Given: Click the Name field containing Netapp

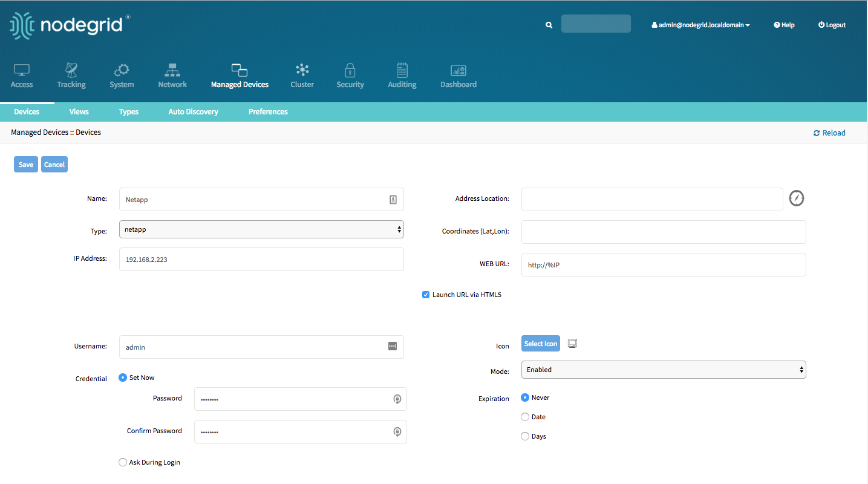Looking at the screenshot, I should [261, 200].
